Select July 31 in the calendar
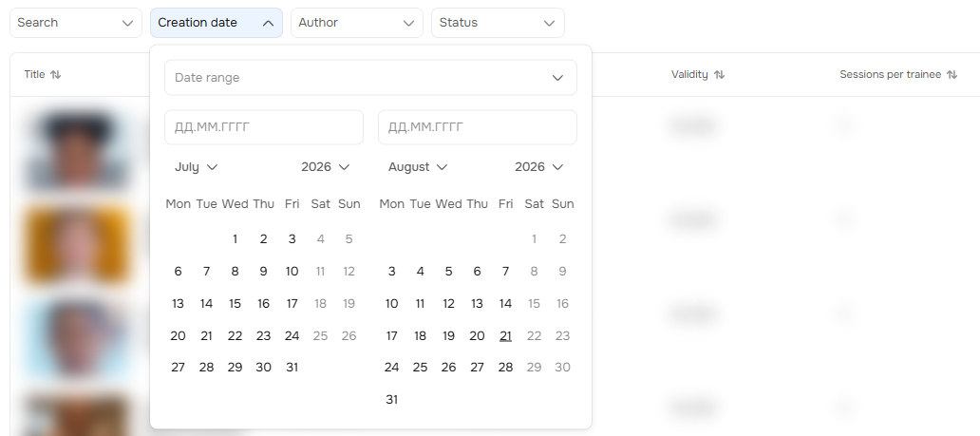The width and height of the screenshot is (980, 436). point(292,368)
